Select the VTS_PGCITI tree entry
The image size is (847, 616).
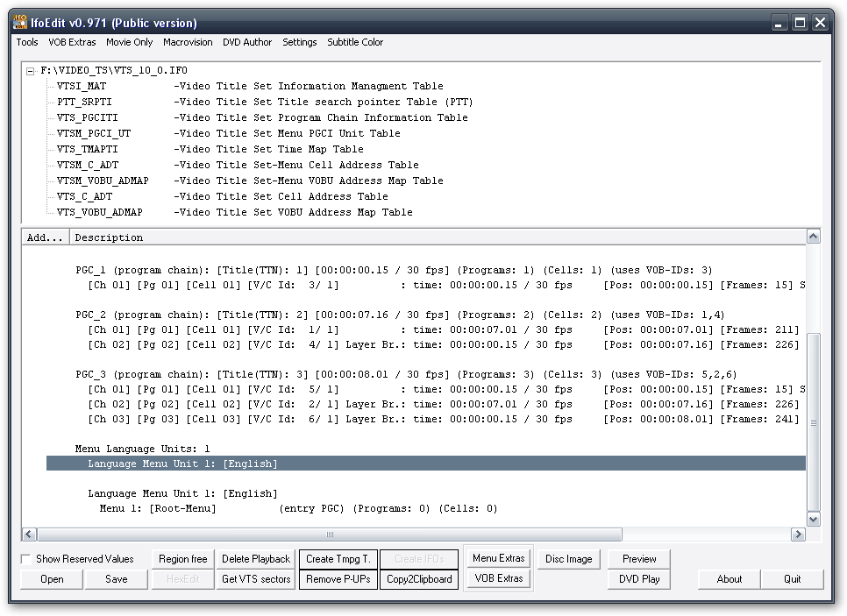click(75, 117)
